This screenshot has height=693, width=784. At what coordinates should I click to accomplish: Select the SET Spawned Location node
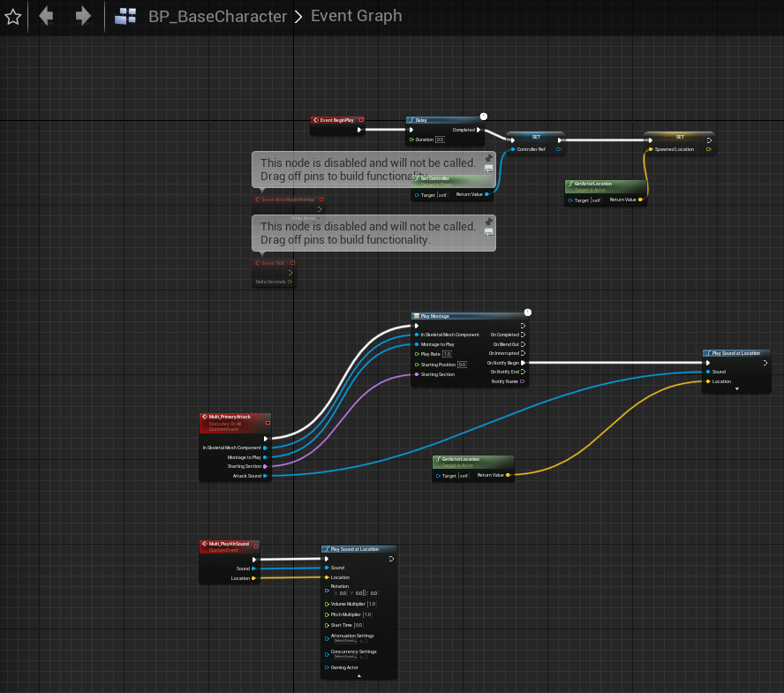coord(680,143)
